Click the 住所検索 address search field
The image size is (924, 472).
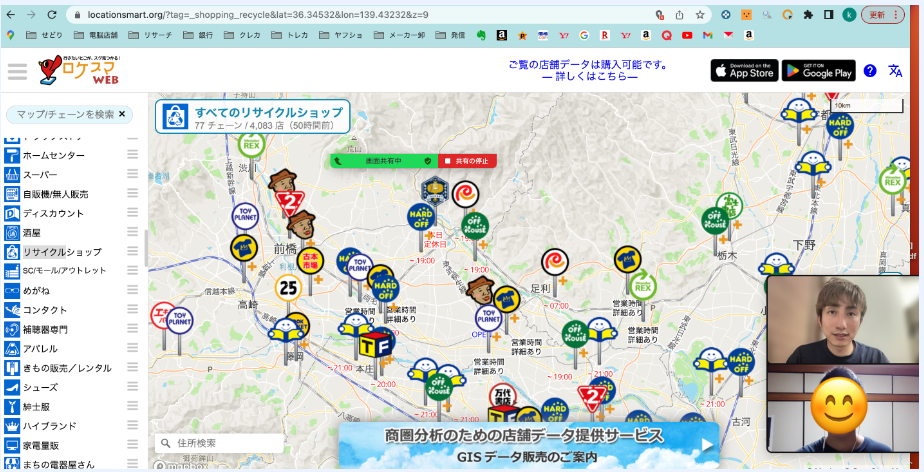[219, 443]
